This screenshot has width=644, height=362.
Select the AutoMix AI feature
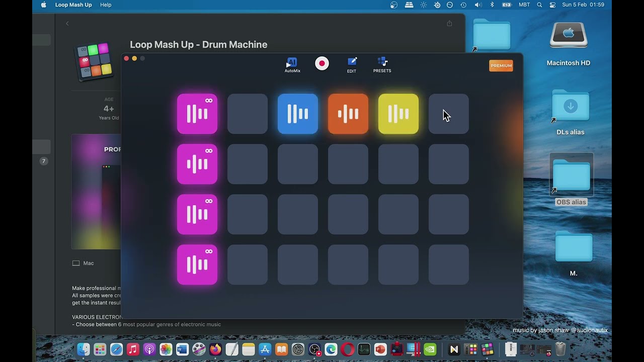tap(292, 64)
